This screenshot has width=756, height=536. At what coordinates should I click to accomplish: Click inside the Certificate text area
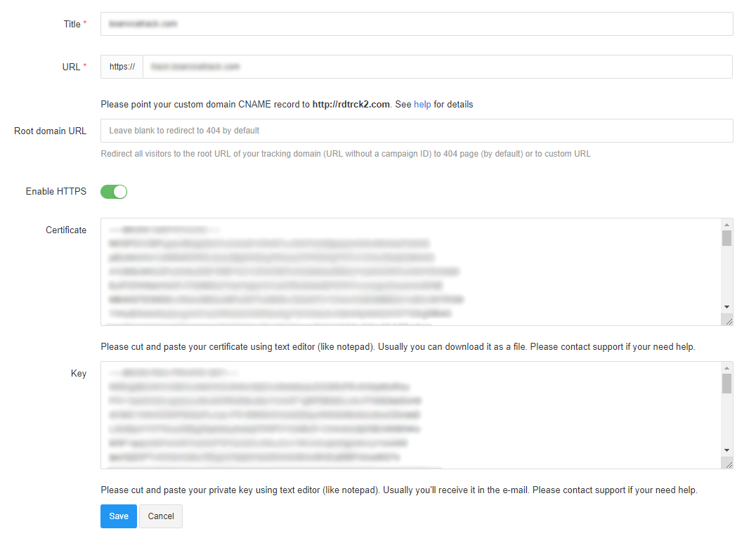[410, 272]
